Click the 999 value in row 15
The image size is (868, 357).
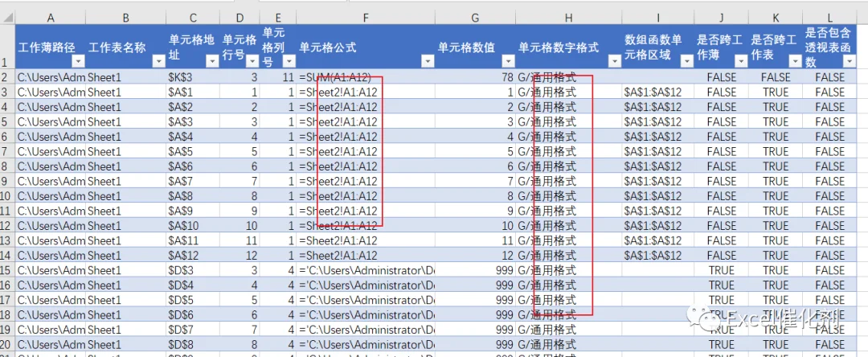[476, 270]
